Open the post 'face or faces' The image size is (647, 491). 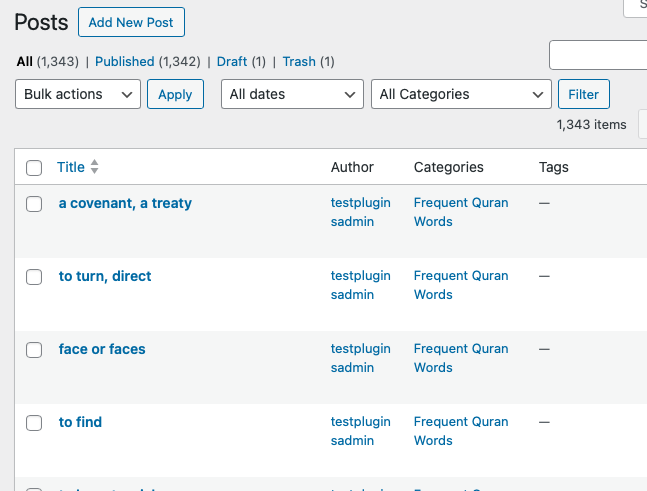tap(102, 349)
